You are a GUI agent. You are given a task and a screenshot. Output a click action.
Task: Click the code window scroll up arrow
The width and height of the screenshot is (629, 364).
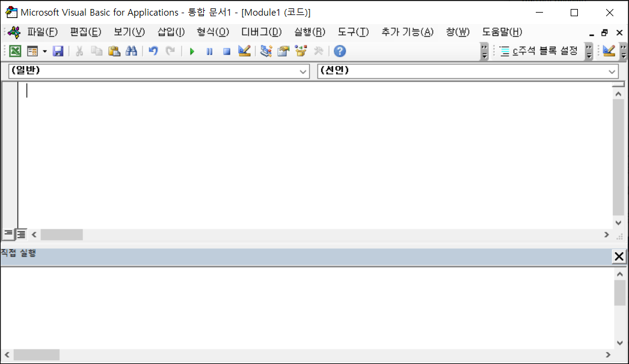[x=618, y=94]
